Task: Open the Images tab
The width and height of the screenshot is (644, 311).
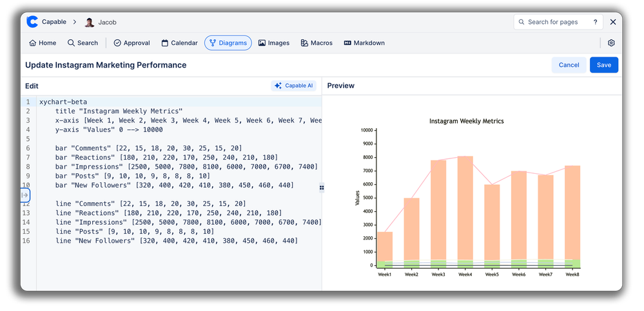Action: click(273, 42)
